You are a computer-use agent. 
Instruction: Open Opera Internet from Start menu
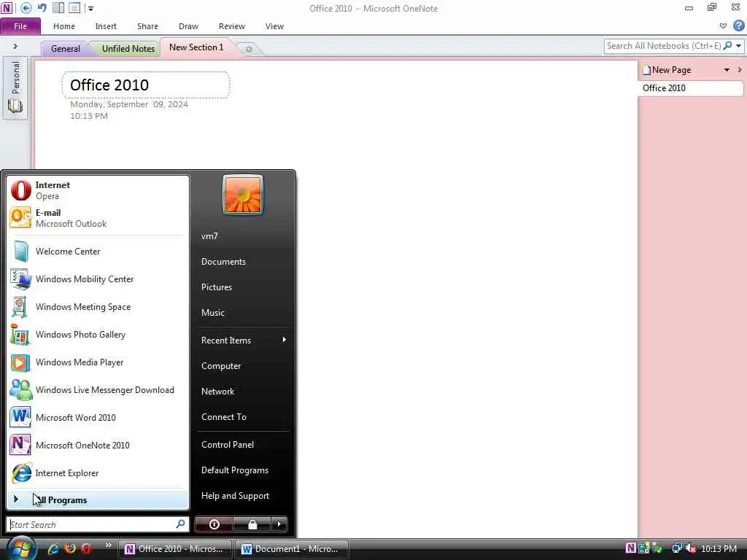click(97, 190)
